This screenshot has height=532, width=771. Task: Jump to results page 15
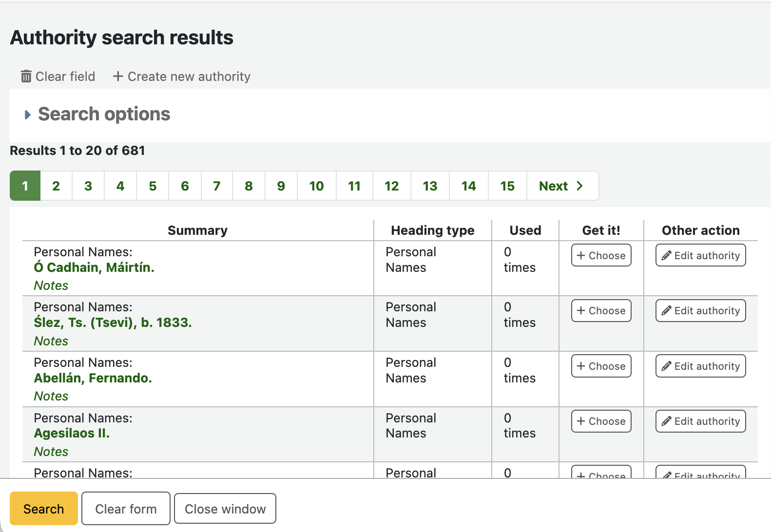507,186
